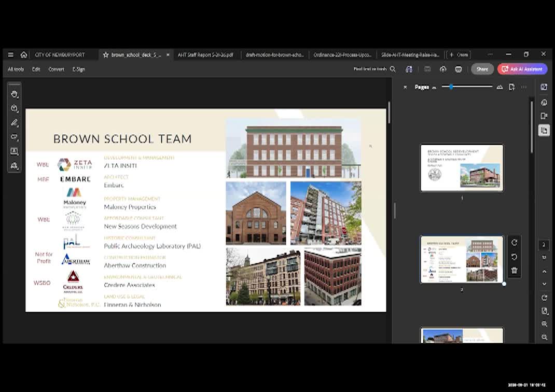Click the current page number box

544,244
